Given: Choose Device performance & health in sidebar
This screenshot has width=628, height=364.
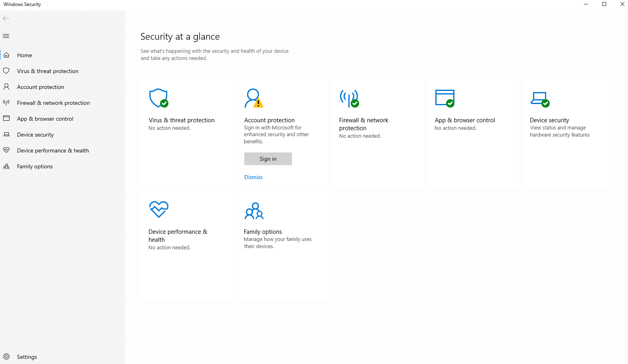Looking at the screenshot, I should [62, 150].
